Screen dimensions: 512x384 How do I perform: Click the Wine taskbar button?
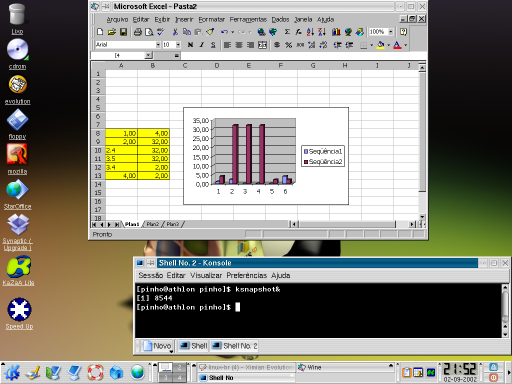[344, 367]
